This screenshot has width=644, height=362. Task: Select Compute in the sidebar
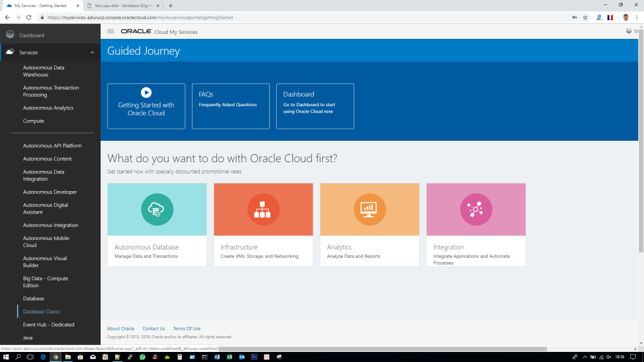33,121
